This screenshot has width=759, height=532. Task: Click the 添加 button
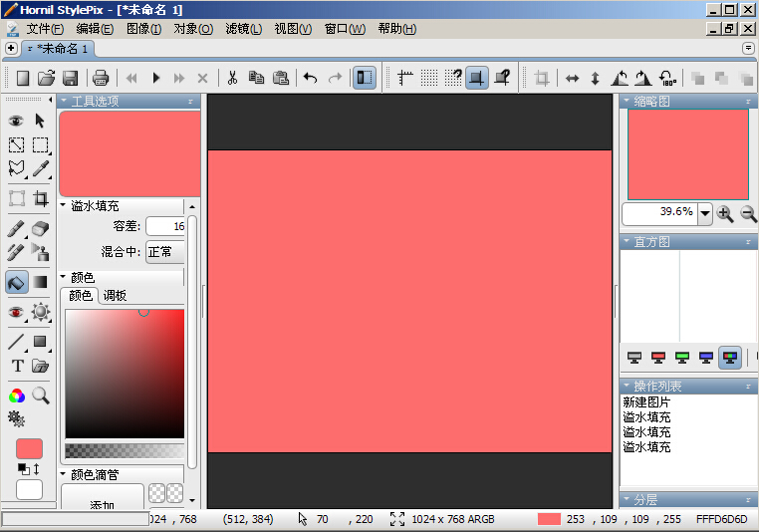pos(103,499)
